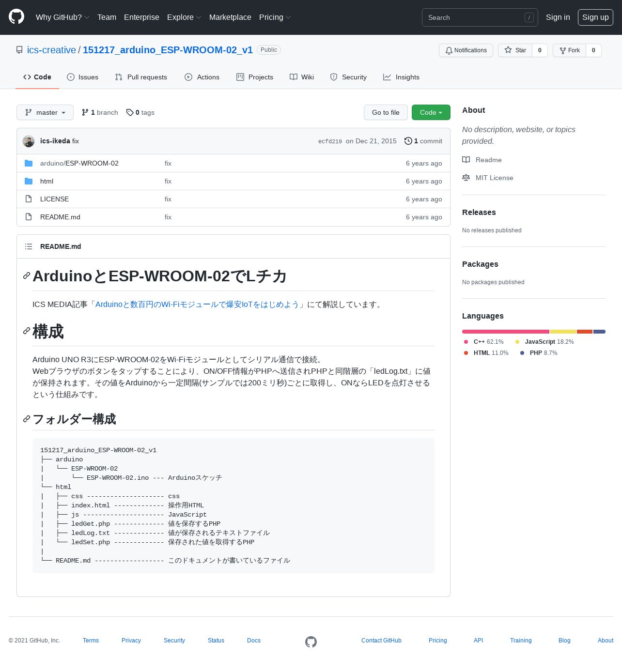
Task: Open the Docs footer link
Action: (x=254, y=641)
